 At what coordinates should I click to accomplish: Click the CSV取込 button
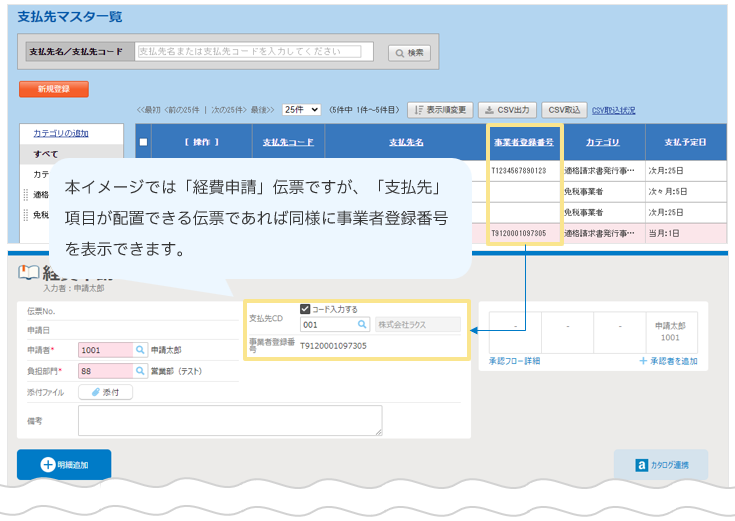(564, 110)
